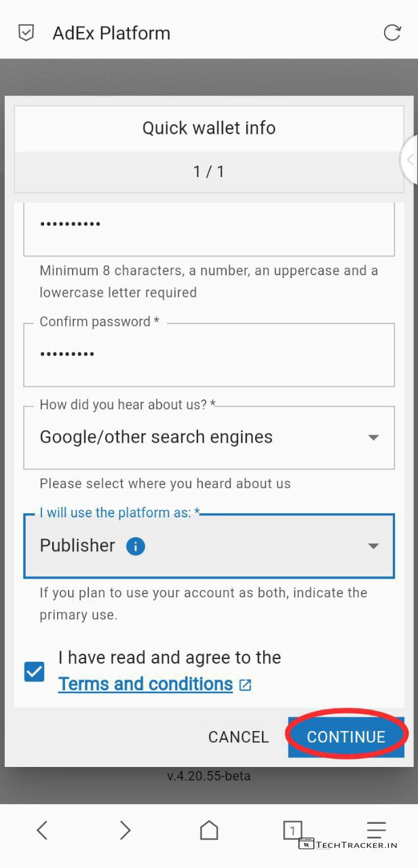The width and height of the screenshot is (418, 868).
Task: Focus the Confirm password field
Action: pyautogui.click(x=209, y=355)
